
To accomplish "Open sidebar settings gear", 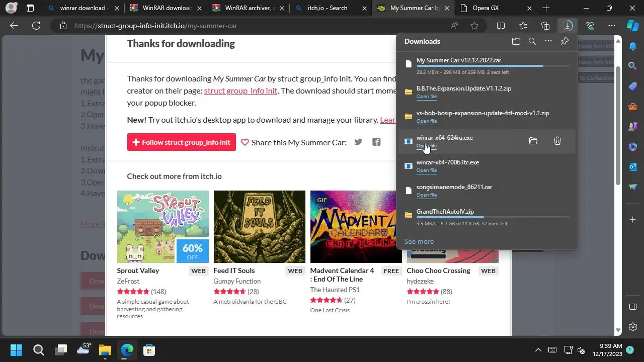I will tap(633, 326).
